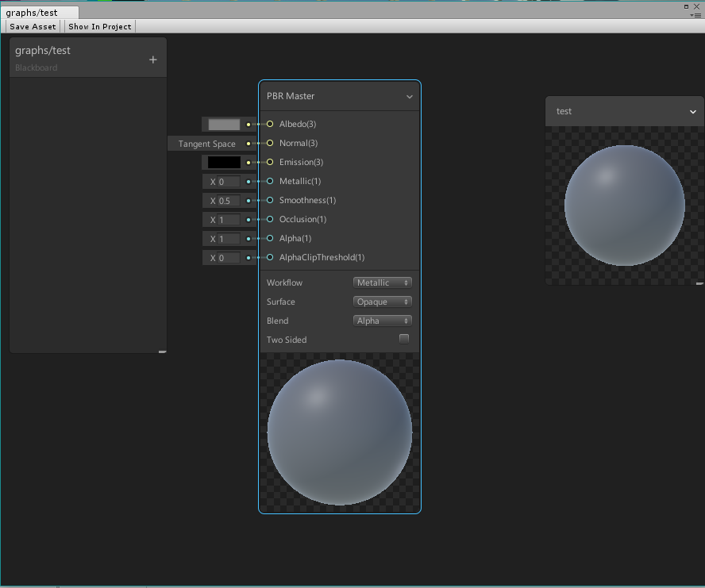Grab the test preview resize handle

[699, 283]
